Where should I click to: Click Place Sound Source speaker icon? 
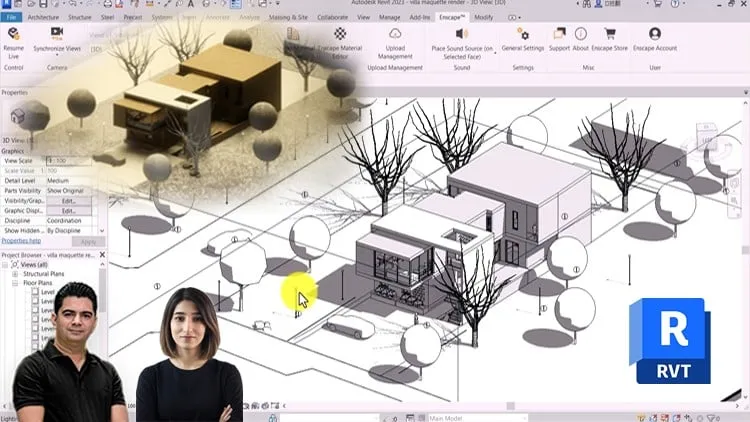pyautogui.click(x=462, y=33)
